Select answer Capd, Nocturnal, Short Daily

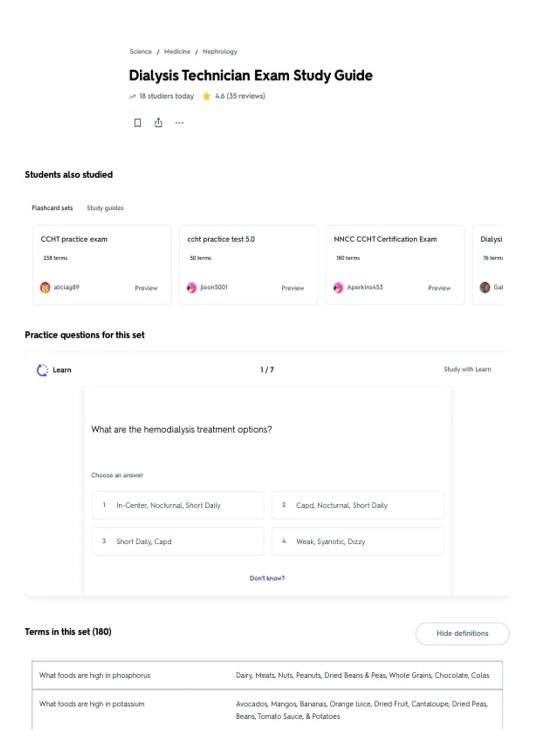pyautogui.click(x=358, y=505)
